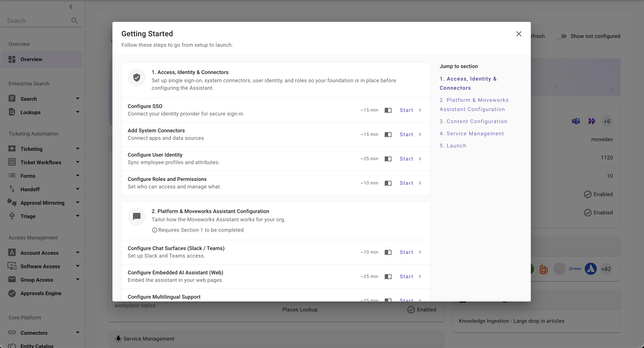Start Configure Roles and Permissions step
The width and height of the screenshot is (644, 348).
point(411,183)
